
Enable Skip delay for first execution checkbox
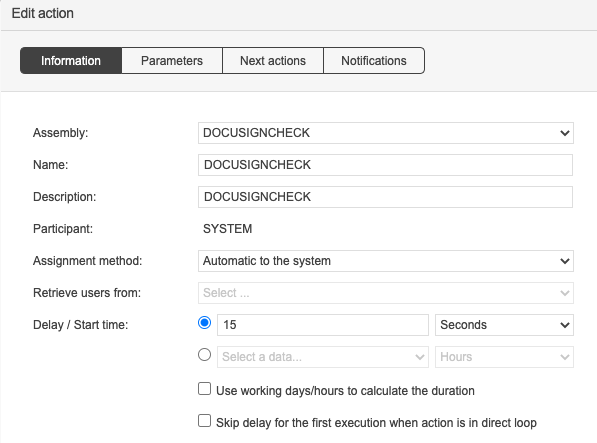[204, 421]
